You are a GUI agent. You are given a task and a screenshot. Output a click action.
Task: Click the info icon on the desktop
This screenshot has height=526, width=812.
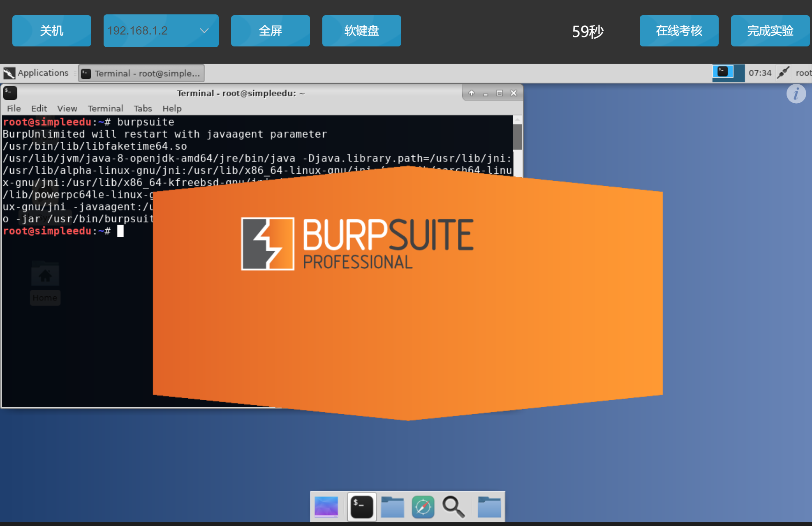click(796, 94)
